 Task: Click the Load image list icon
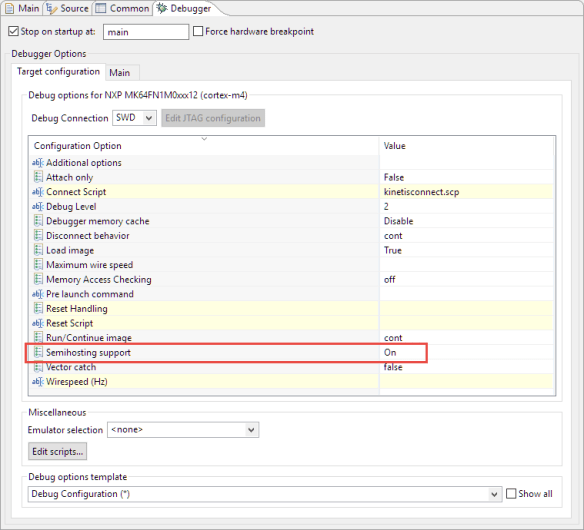(38, 250)
